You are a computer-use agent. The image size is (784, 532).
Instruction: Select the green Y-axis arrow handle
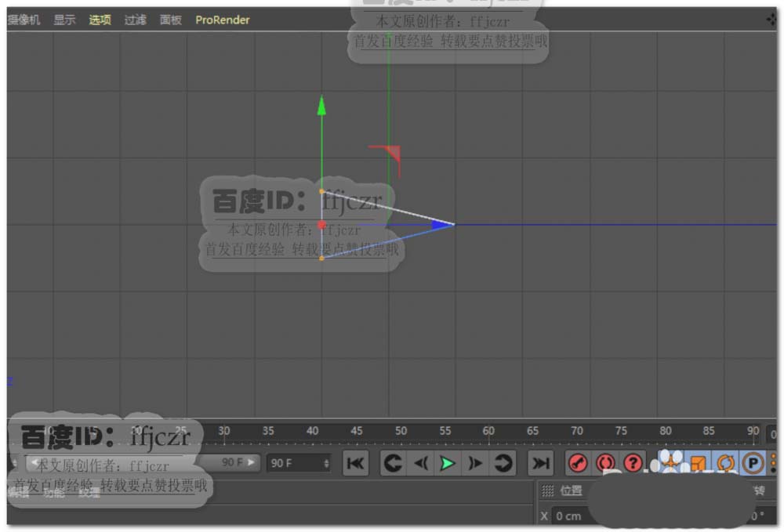pyautogui.click(x=321, y=106)
